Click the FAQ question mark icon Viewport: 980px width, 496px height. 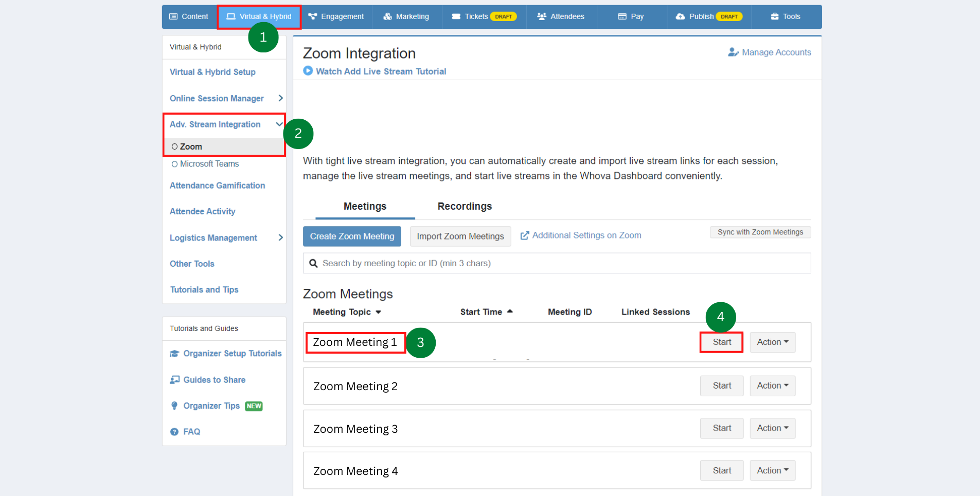[x=174, y=431]
